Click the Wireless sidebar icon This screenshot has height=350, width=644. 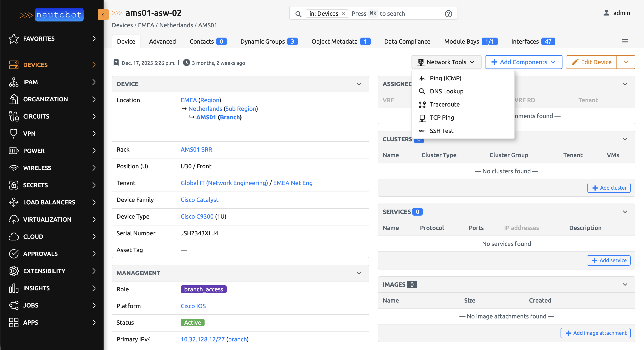14,168
